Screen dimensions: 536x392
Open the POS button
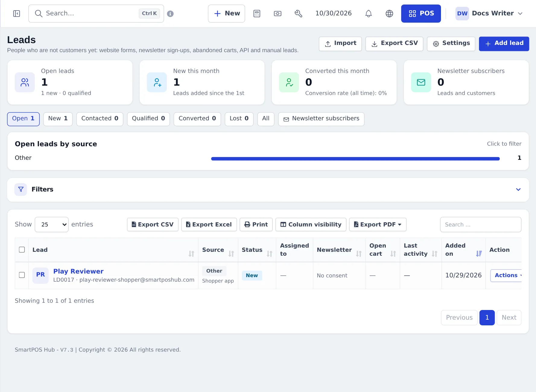(421, 14)
